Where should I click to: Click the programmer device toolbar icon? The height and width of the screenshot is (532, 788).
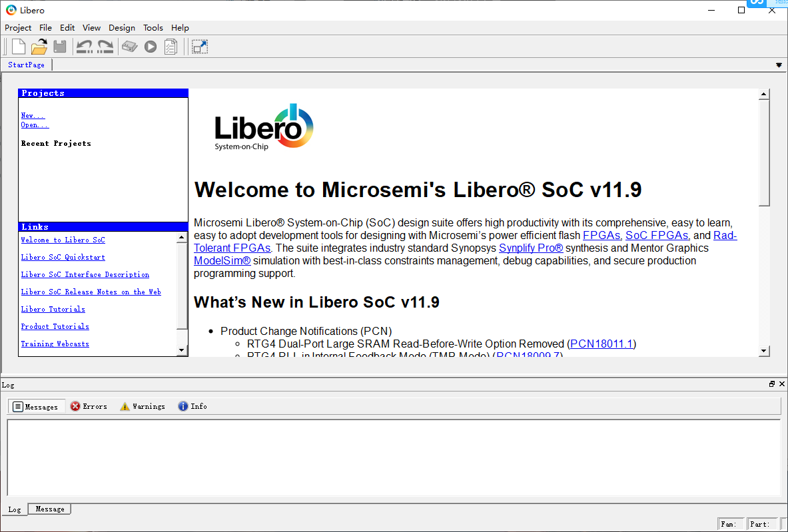click(130, 47)
